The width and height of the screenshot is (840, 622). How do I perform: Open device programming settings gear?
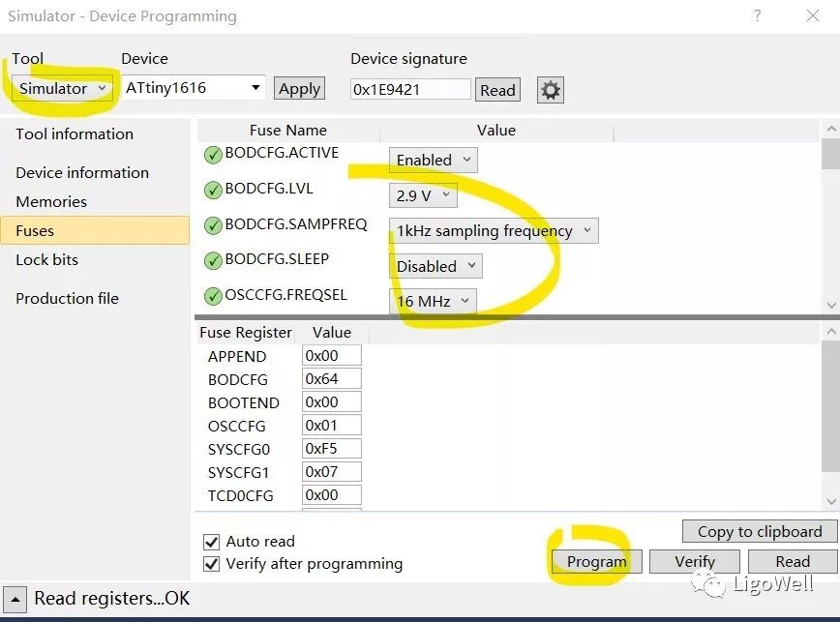pyautogui.click(x=551, y=90)
